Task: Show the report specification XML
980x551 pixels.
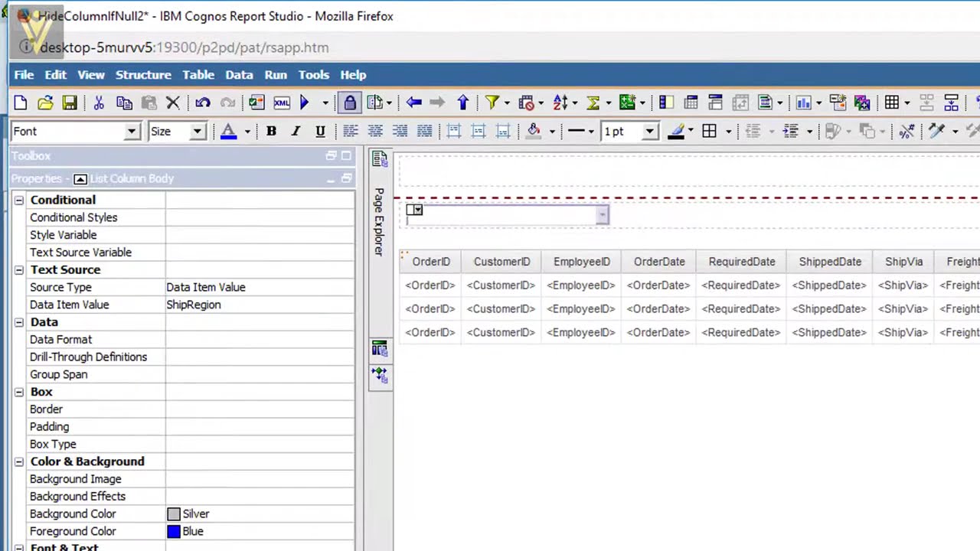Action: 282,103
